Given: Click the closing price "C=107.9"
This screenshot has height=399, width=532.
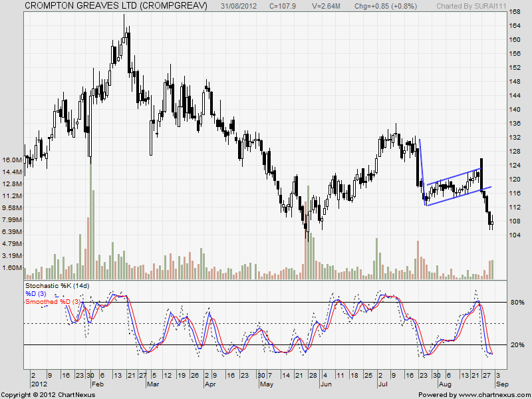Looking at the screenshot, I should 283,6.
